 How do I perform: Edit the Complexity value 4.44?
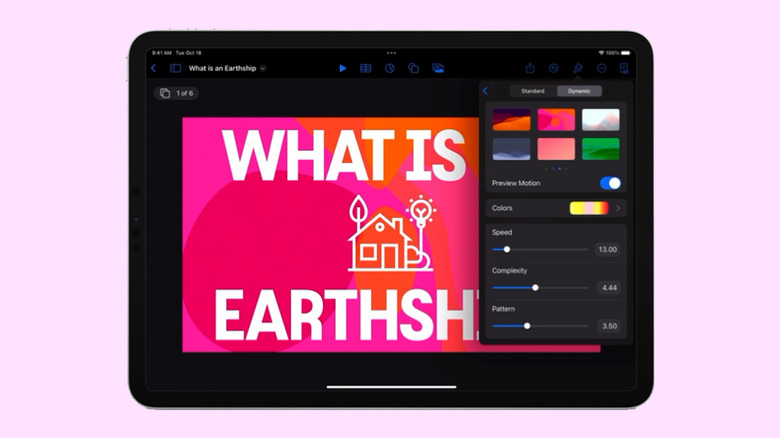tap(609, 288)
